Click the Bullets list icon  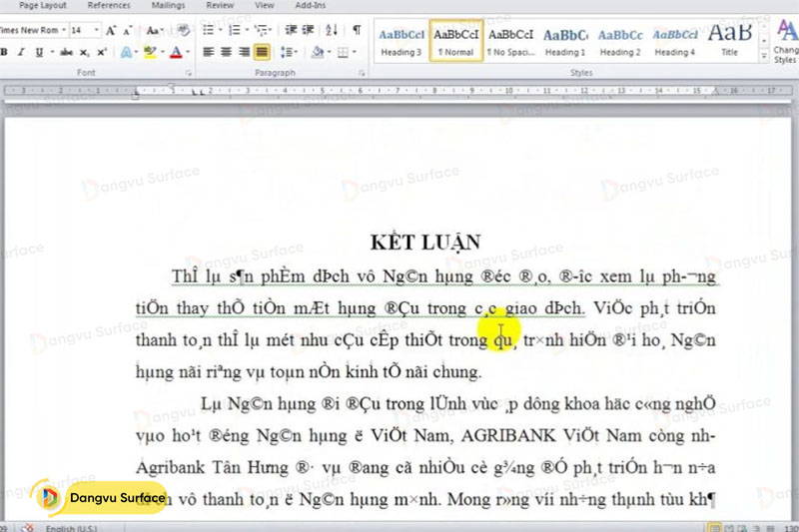(208, 30)
